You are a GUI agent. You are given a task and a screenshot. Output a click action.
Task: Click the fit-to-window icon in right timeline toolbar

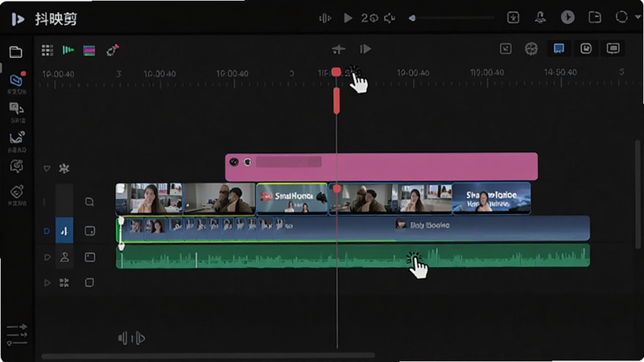(506, 49)
